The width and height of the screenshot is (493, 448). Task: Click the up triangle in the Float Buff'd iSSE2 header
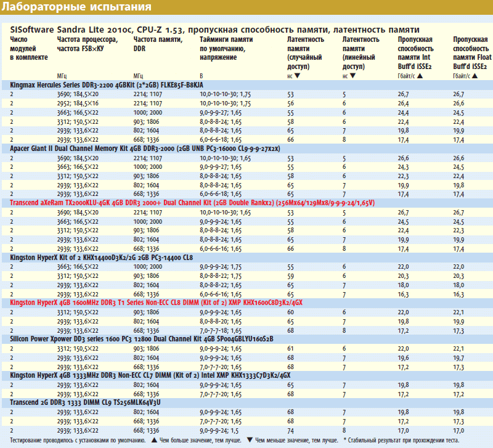(475, 76)
